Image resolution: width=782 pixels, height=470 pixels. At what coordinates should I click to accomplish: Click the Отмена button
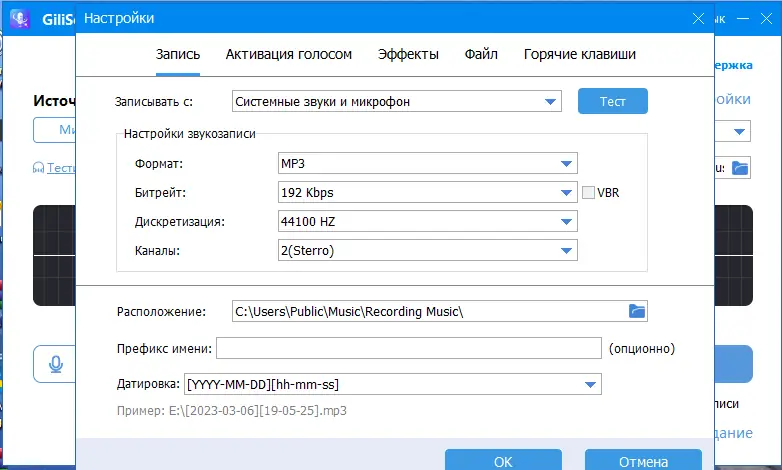[644, 461]
